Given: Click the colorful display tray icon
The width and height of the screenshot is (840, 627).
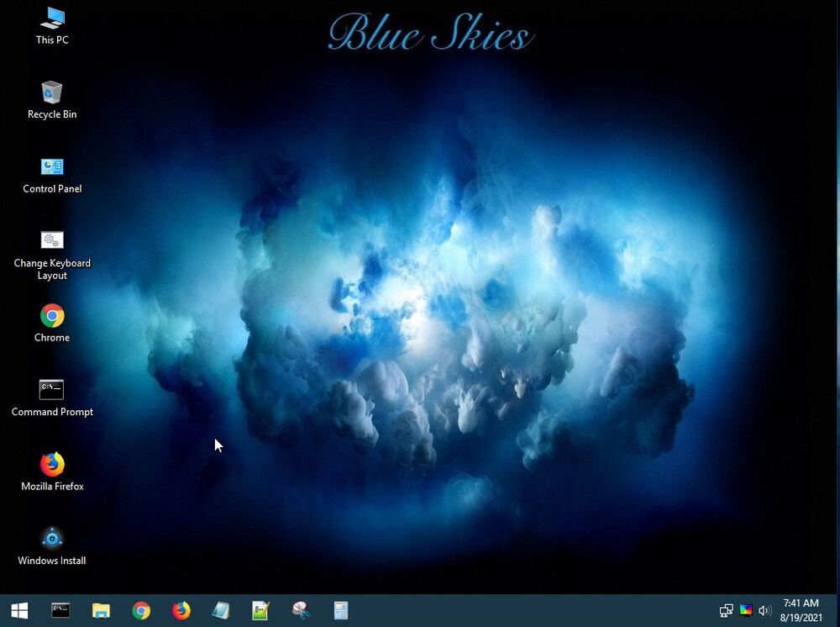Looking at the screenshot, I should coord(746,610).
